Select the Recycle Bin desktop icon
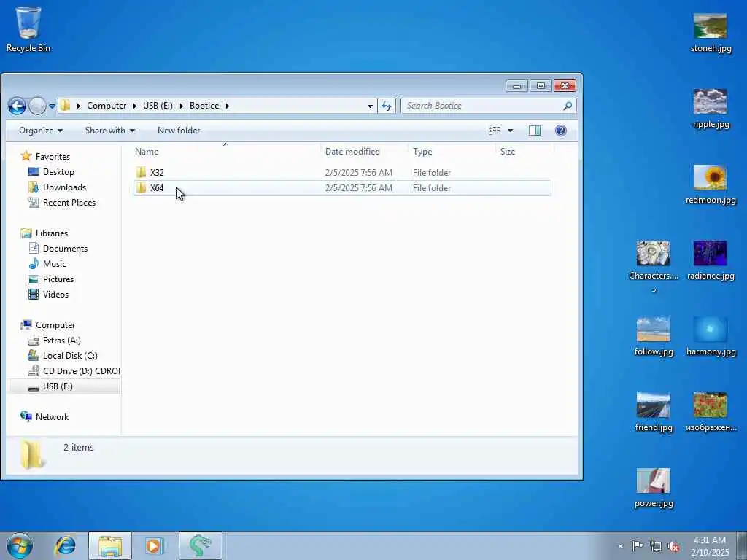This screenshot has height=560, width=747. (28, 29)
